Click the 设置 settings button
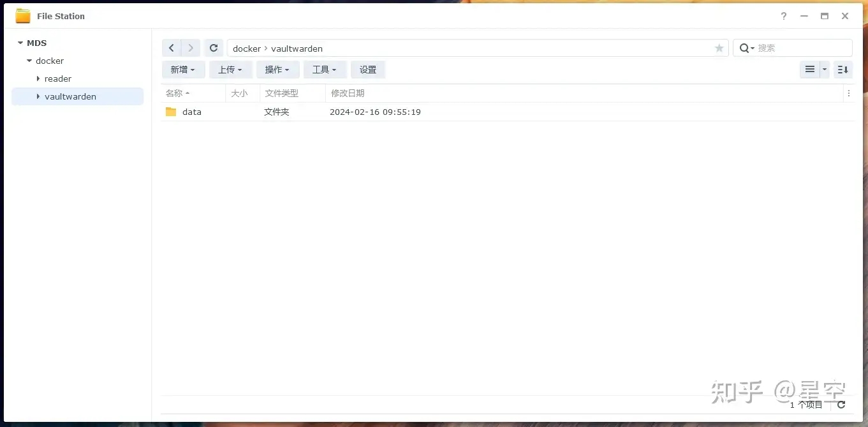The height and width of the screenshot is (427, 868). pos(368,70)
